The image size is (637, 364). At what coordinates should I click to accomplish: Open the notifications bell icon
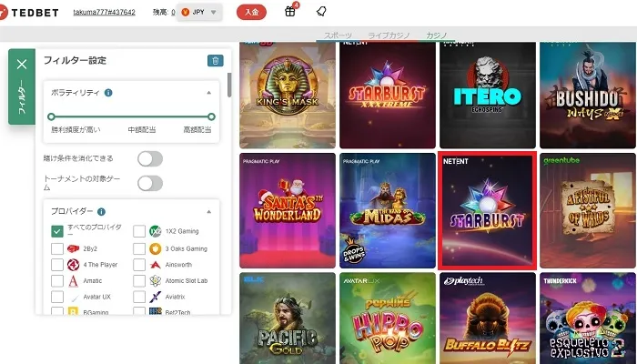(321, 11)
